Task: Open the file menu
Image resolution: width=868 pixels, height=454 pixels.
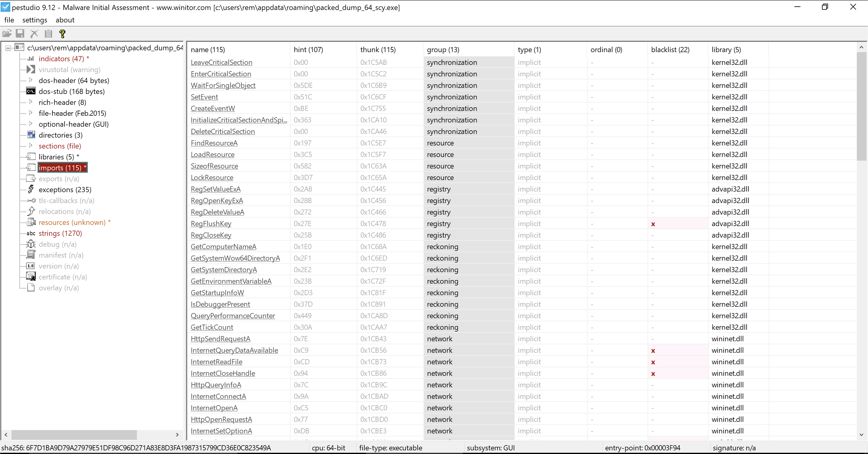Action: [x=9, y=20]
